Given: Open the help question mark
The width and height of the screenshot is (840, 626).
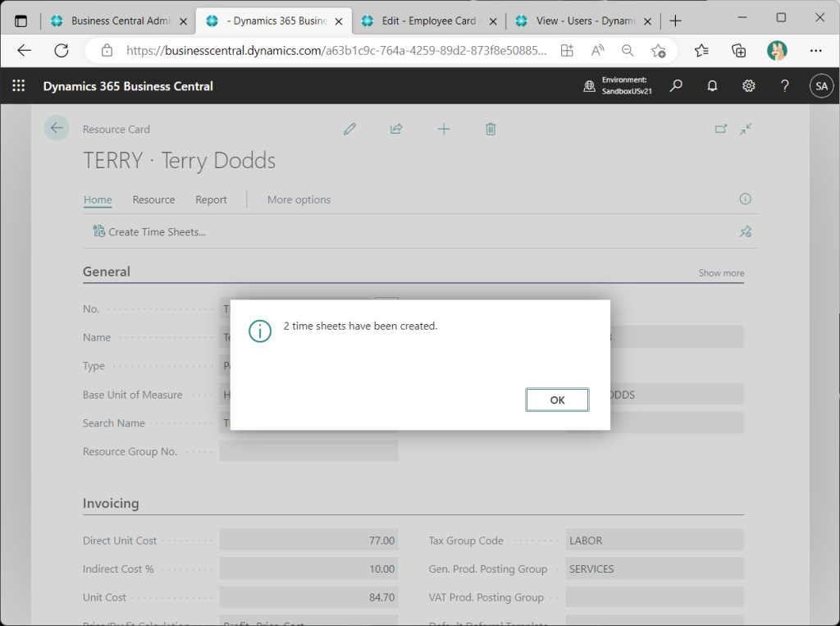Looking at the screenshot, I should coord(785,86).
